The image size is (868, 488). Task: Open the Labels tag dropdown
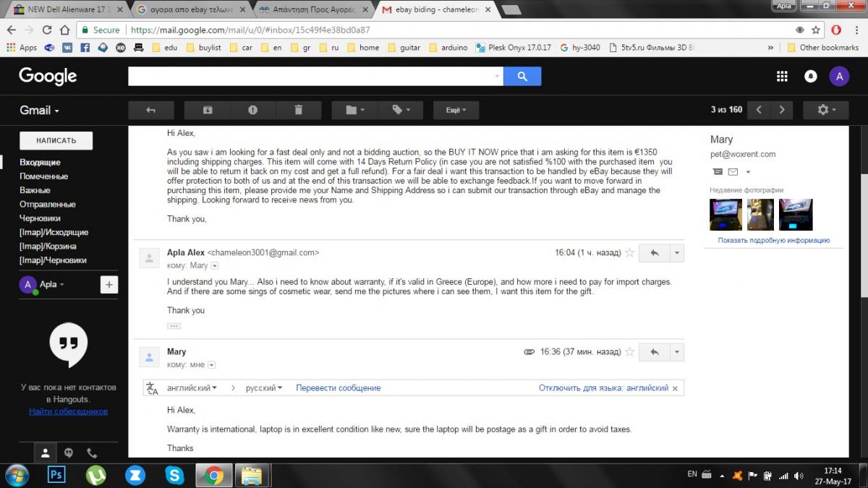(x=401, y=110)
